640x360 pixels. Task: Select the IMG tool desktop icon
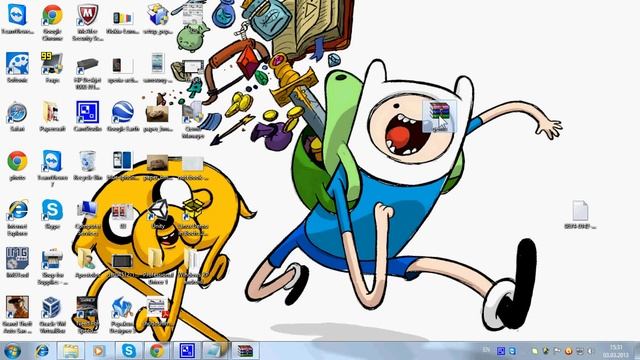point(17,258)
